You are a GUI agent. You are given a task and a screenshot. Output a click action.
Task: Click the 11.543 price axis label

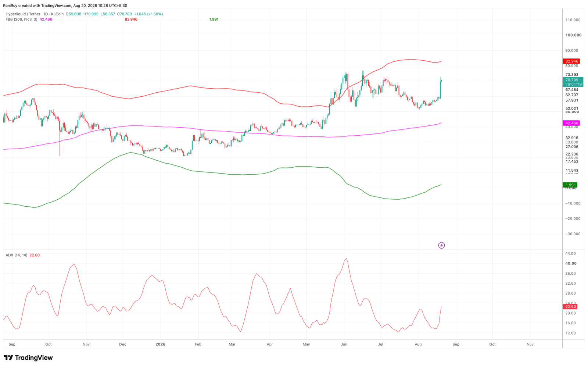572,170
